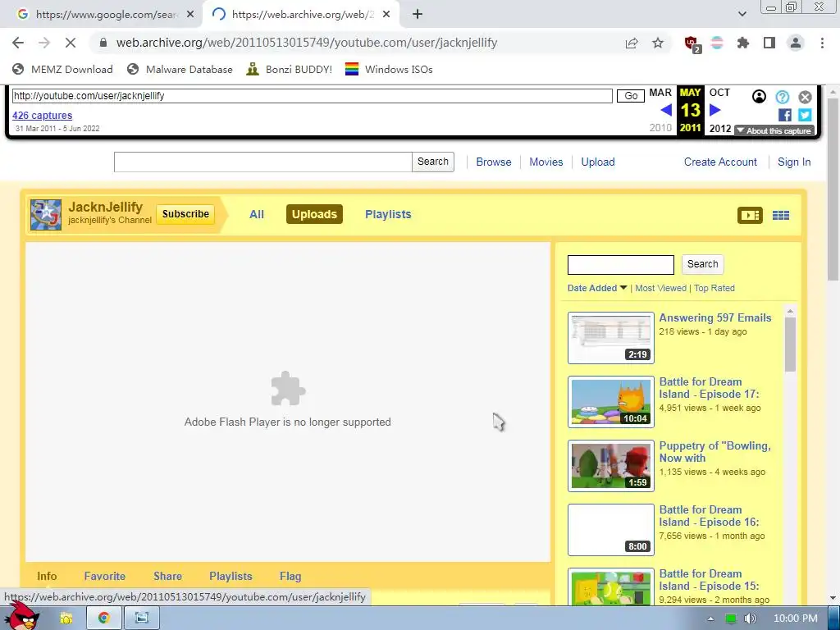840x630 pixels.
Task: Open the Wayback user account icon
Action: point(759,97)
